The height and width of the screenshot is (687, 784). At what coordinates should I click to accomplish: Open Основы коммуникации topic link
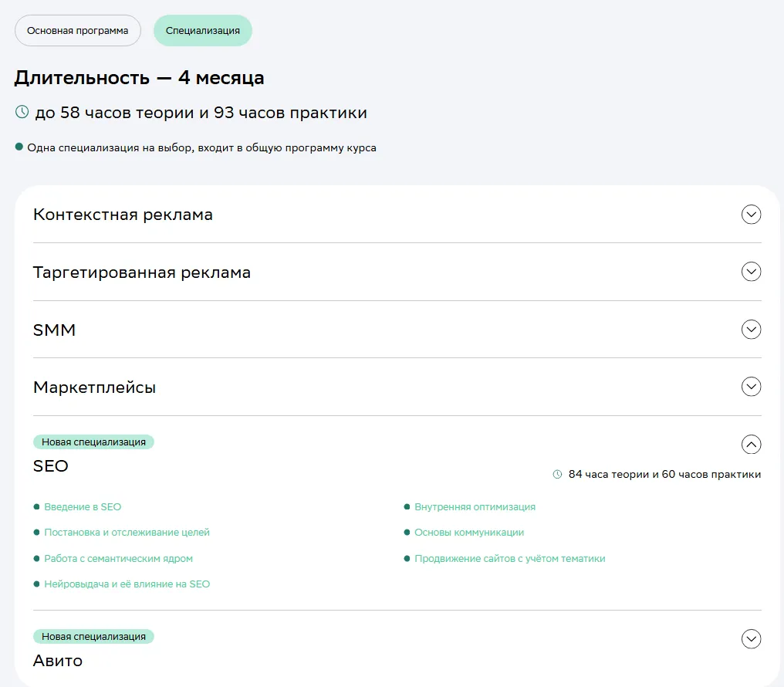(x=469, y=533)
